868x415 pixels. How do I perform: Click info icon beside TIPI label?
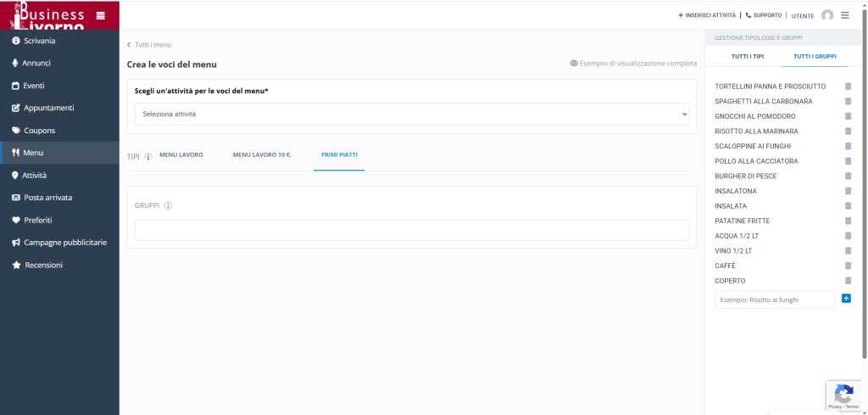[148, 156]
